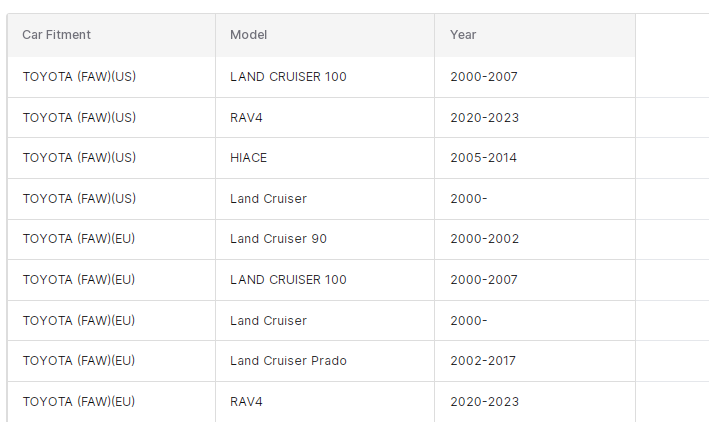Viewport: 709px width, 422px height.
Task: Click the 2002-2017 year cell
Action: [x=484, y=361]
